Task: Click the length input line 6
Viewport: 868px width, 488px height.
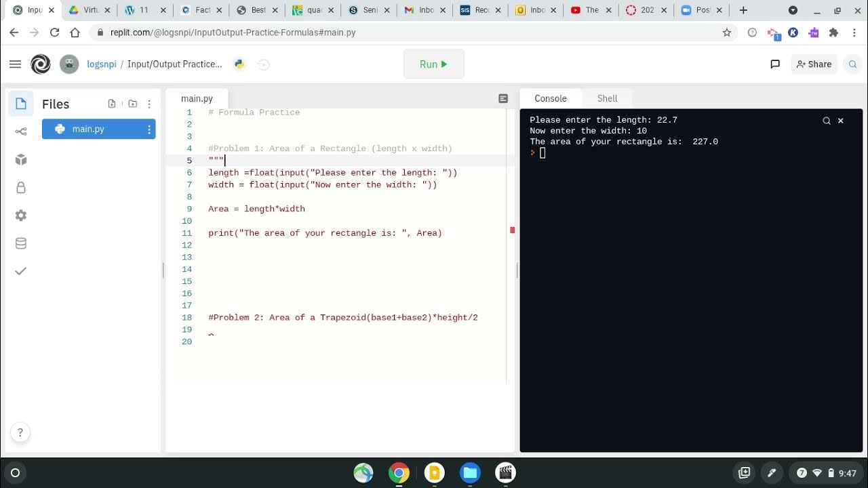Action: point(333,173)
